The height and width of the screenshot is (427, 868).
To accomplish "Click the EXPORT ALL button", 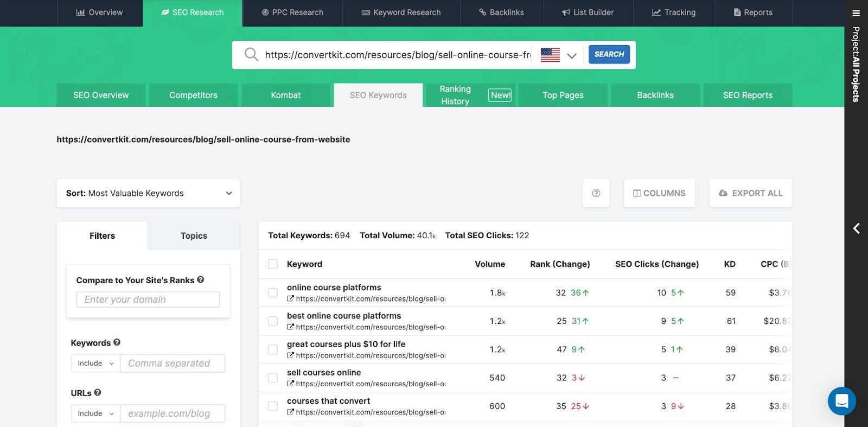I will tap(751, 193).
